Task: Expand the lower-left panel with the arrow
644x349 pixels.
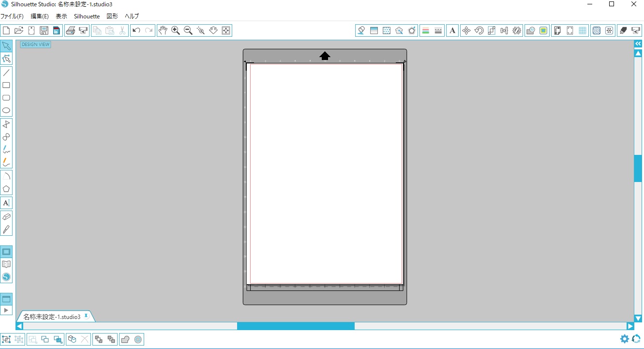Action: (7, 310)
